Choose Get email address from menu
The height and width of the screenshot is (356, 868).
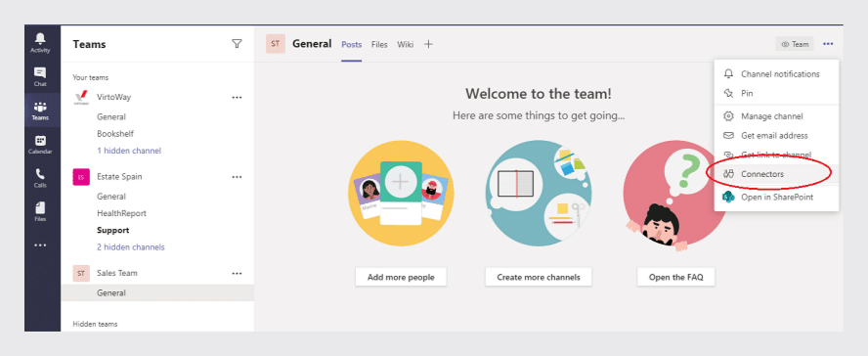[x=777, y=136]
